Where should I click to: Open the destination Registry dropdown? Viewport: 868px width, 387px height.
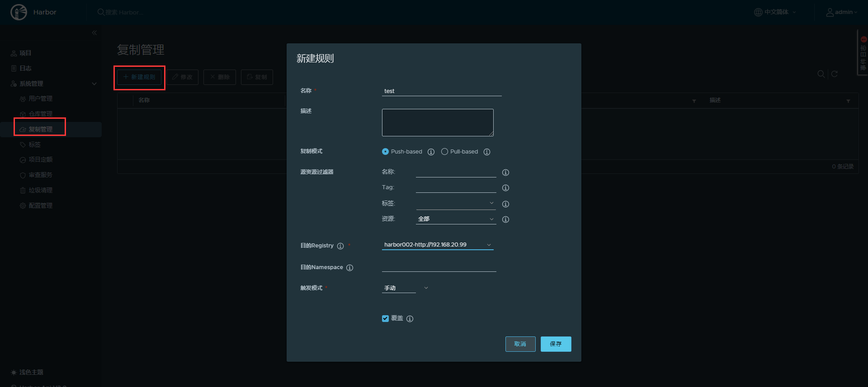pos(438,244)
